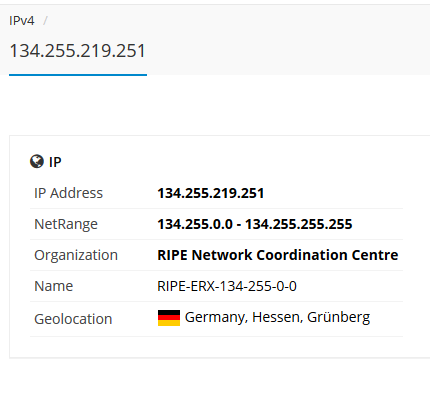Click the IP section heading text
Screen dimensions: 430x397
tap(55, 162)
